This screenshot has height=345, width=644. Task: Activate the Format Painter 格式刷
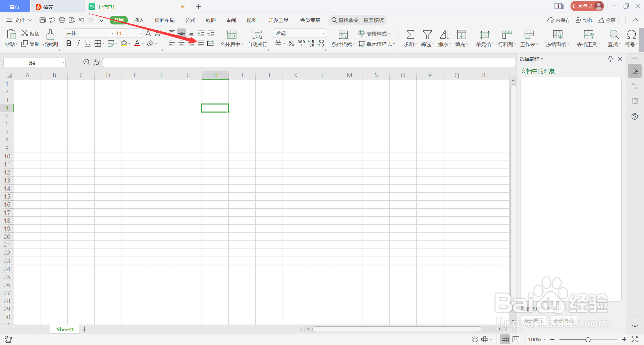[x=50, y=38]
